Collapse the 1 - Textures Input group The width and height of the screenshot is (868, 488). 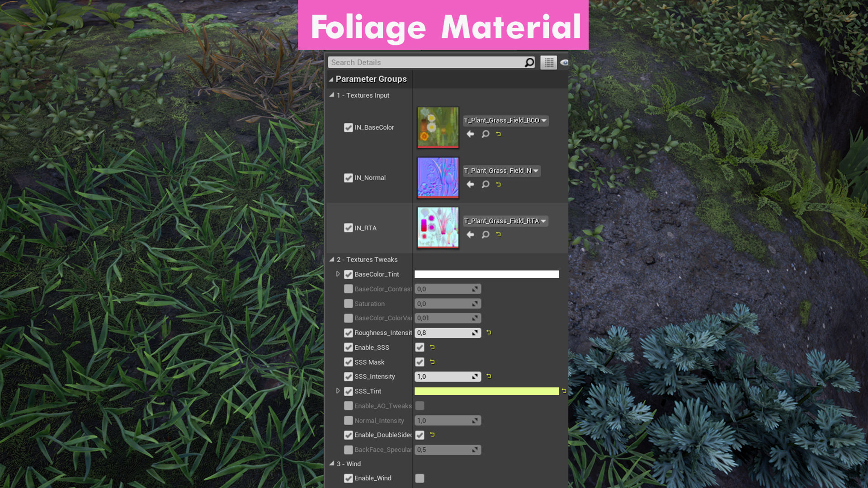coord(332,95)
